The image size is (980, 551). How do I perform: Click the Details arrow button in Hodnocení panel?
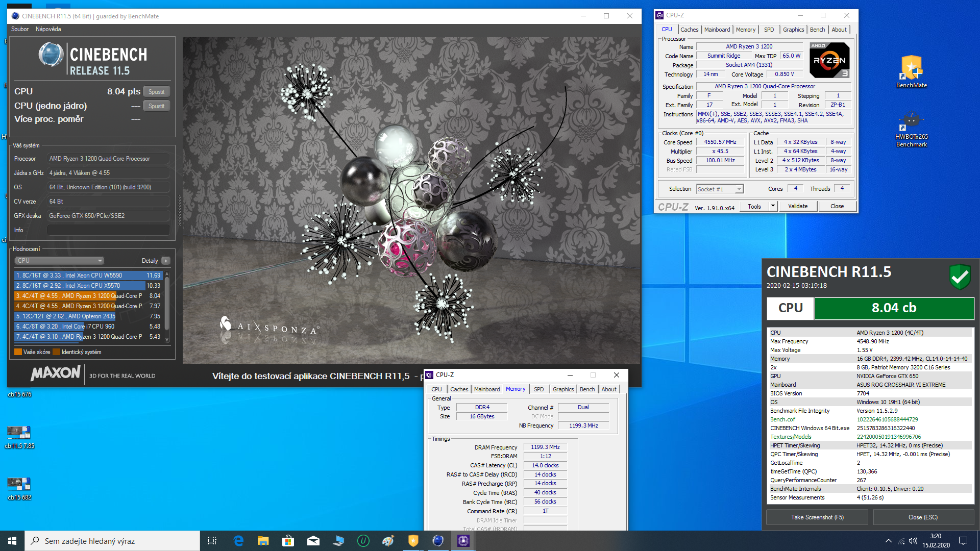pos(166,261)
